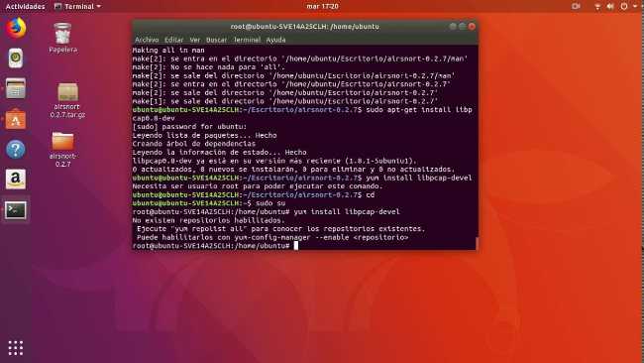
Task: Click 'Leyendo lista de paquetes... Hecho' line
Action: point(204,135)
